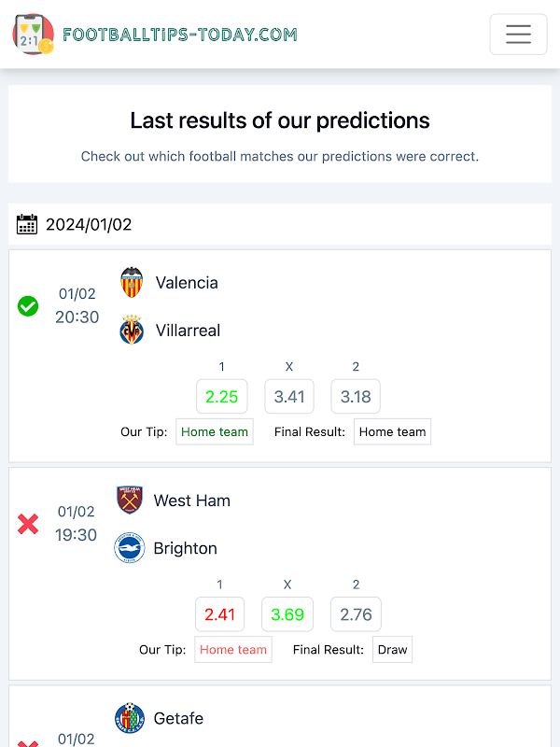Click the green 3.69 draw odds

(x=287, y=614)
